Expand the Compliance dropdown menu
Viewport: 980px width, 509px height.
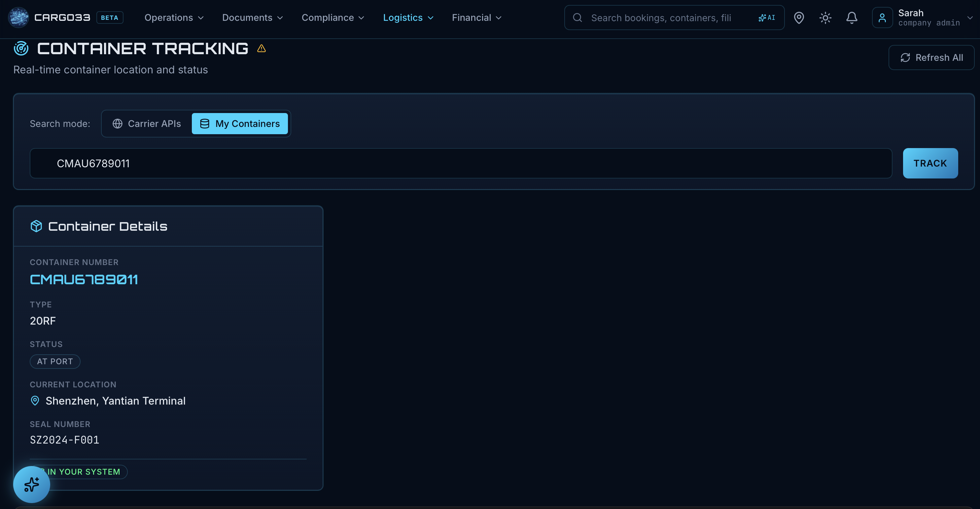point(333,18)
